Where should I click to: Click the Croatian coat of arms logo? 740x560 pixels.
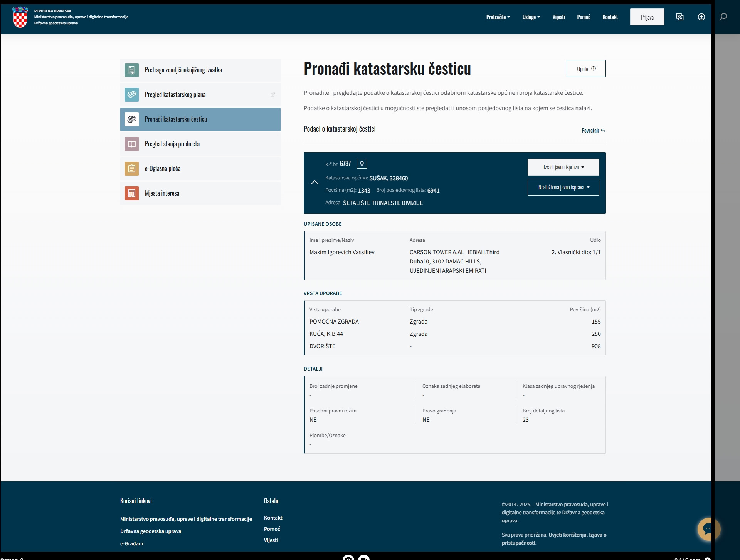coord(20,17)
